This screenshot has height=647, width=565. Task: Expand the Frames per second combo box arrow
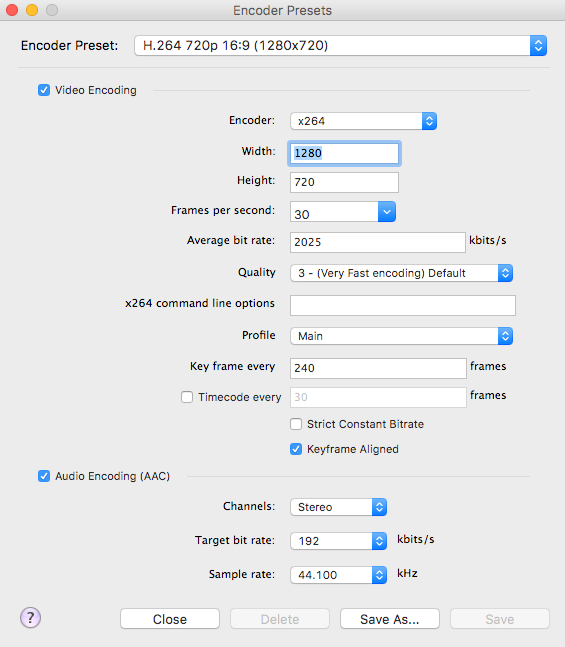(387, 212)
